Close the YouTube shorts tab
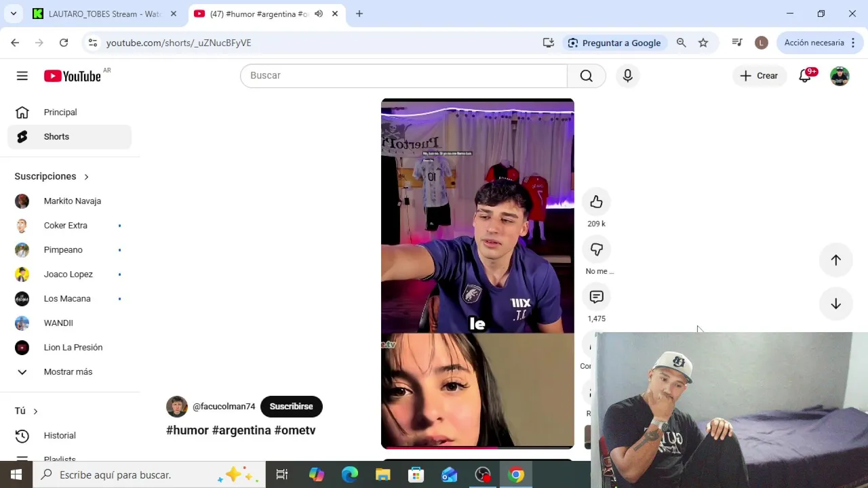The image size is (868, 488). click(x=335, y=14)
